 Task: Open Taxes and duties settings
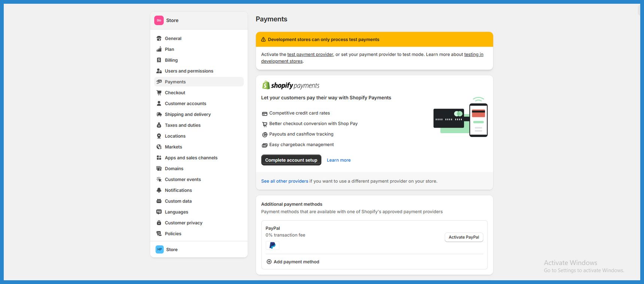click(x=199, y=125)
